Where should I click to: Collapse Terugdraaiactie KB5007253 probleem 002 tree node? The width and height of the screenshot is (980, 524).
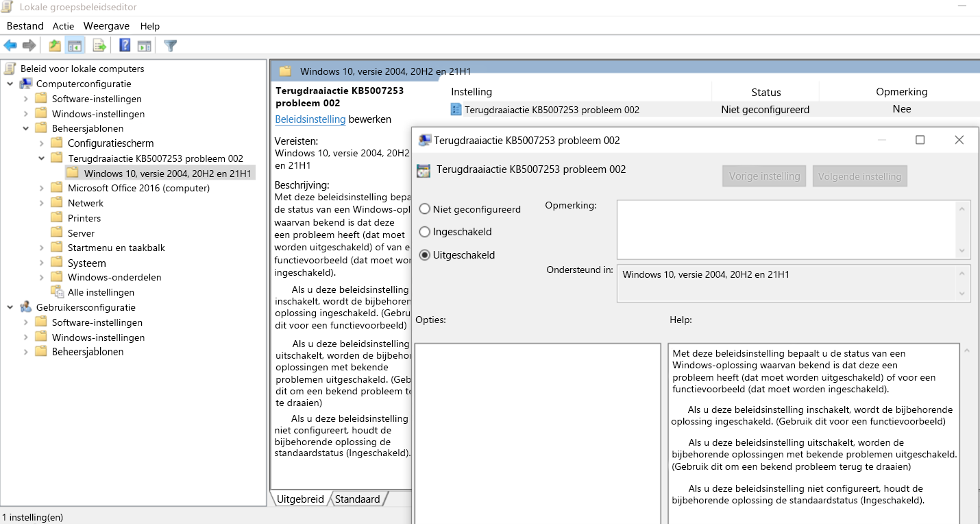(42, 158)
